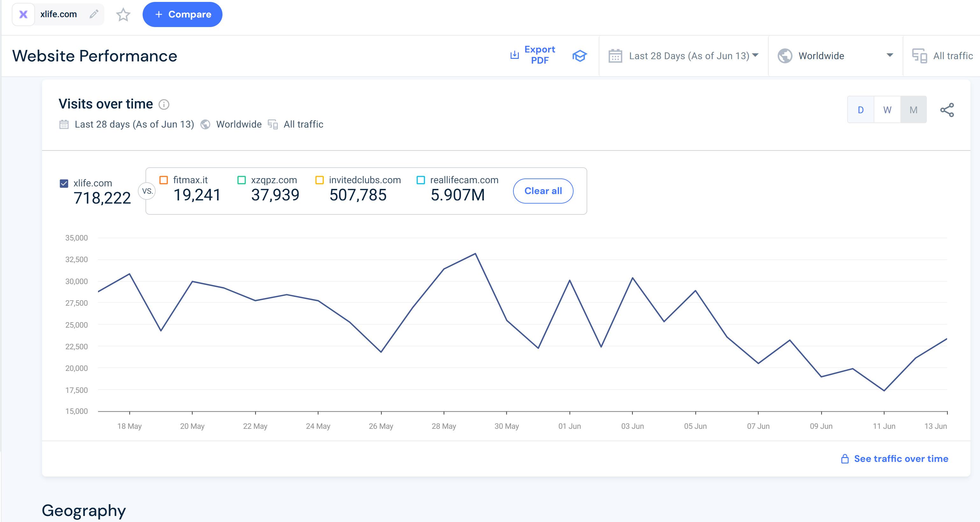Click the info icon next to Visits over time

tap(164, 105)
